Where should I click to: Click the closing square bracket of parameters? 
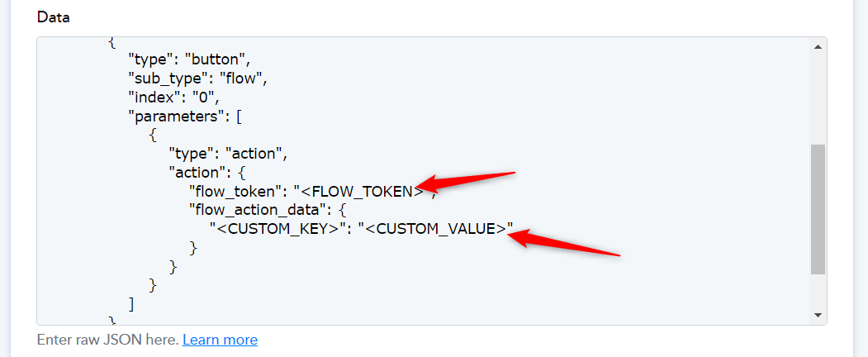[x=132, y=303]
